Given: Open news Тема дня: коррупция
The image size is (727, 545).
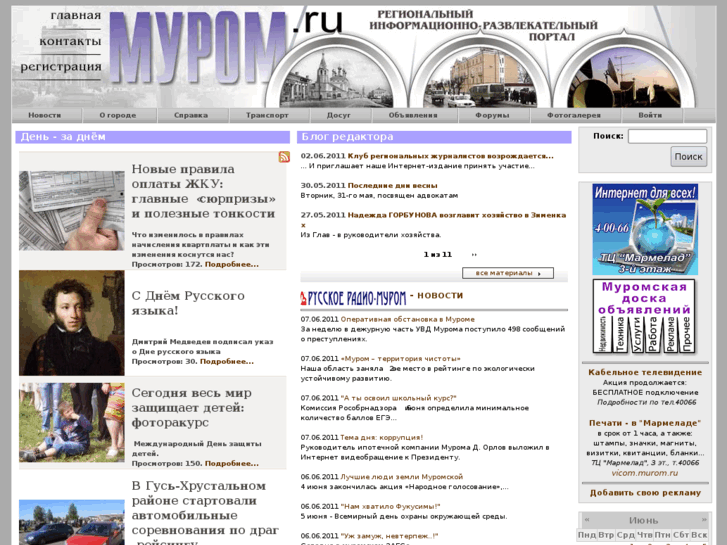Looking at the screenshot, I should pos(382,437).
